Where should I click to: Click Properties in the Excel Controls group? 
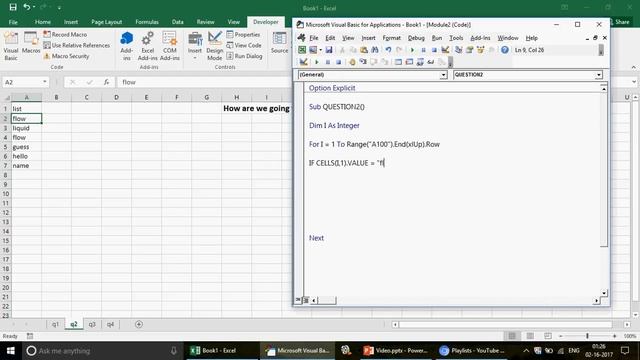pyautogui.click(x=243, y=35)
